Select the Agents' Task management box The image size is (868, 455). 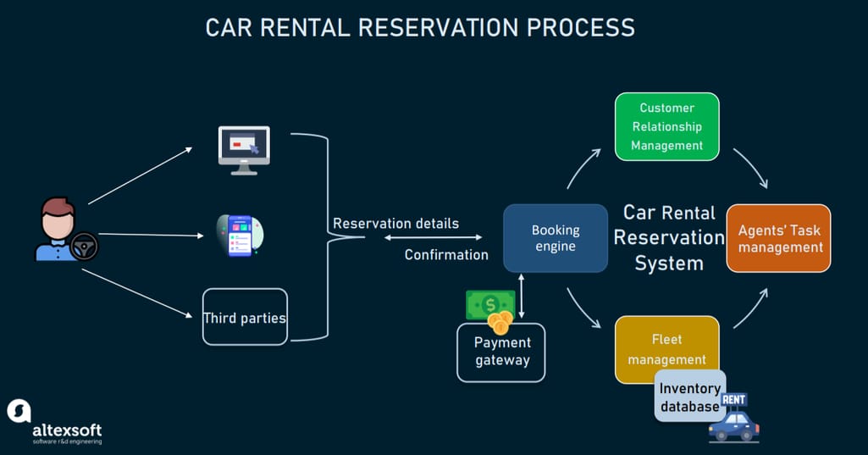point(779,238)
